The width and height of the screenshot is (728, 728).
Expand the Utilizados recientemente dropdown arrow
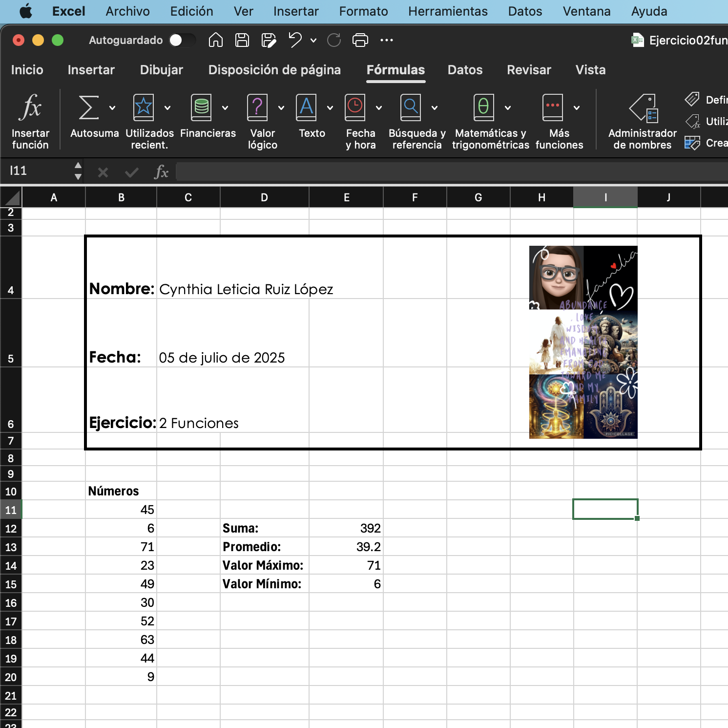pos(167,108)
